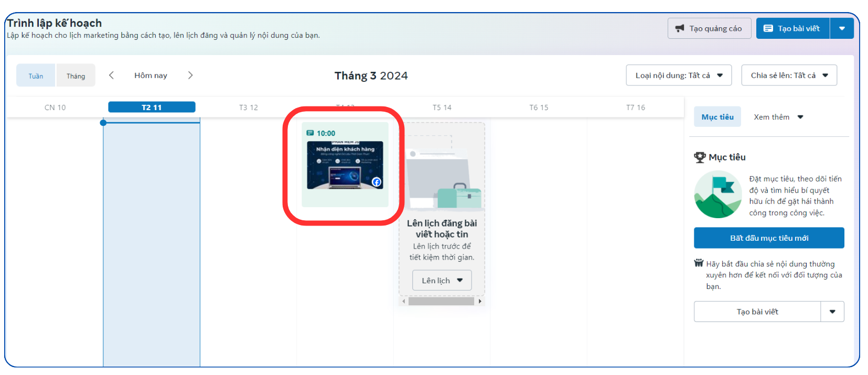
Task: Open arrow beside sidebar Tạo bài viết button
Action: click(x=832, y=312)
